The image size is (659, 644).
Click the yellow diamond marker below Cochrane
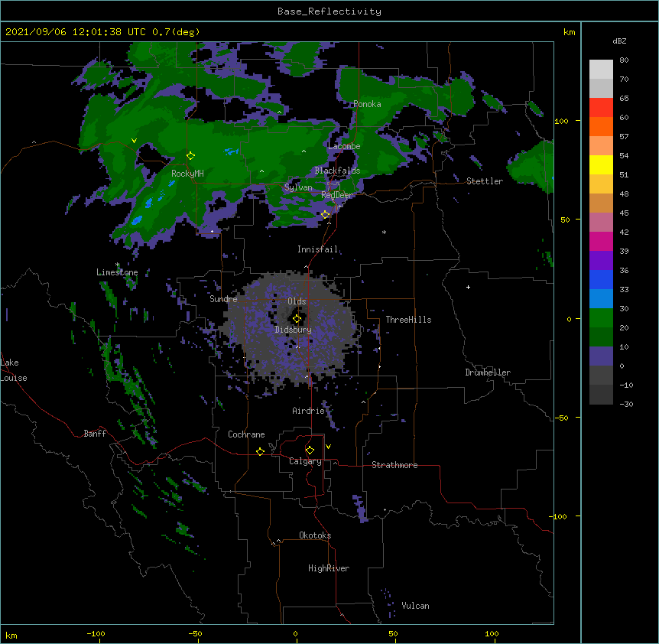point(260,451)
